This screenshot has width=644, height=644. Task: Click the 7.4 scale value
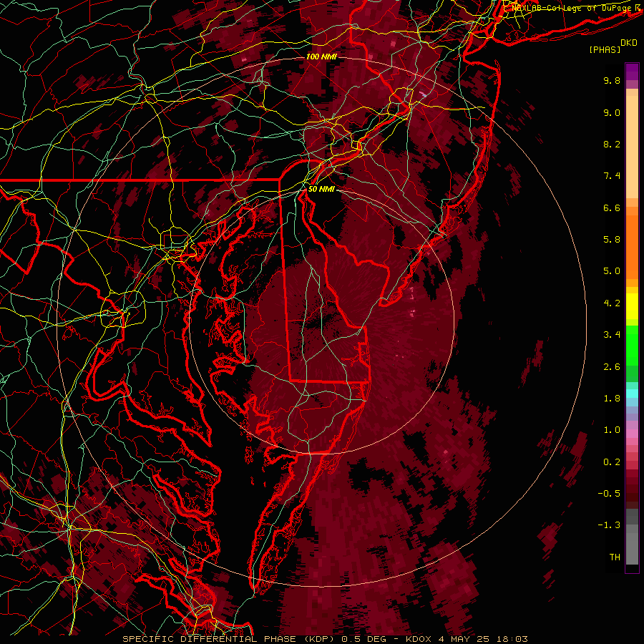612,176
